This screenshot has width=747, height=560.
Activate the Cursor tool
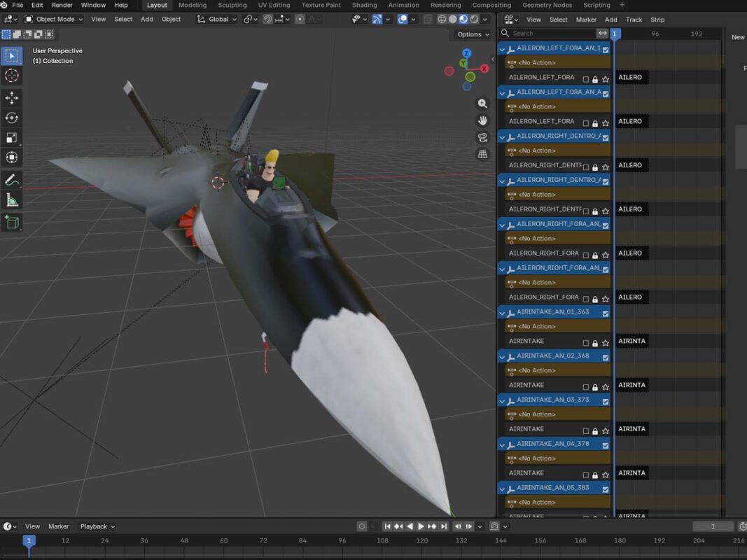[x=12, y=76]
